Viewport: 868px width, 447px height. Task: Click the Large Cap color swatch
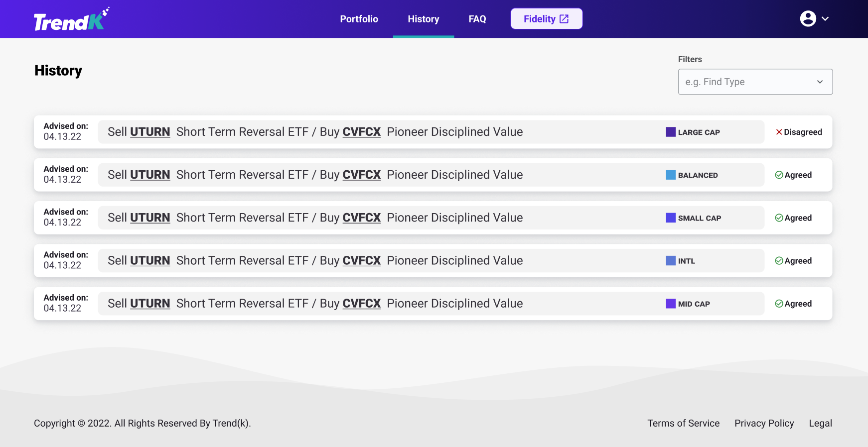(671, 132)
